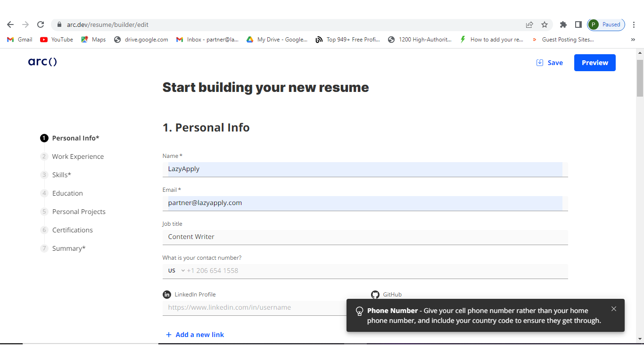Bookmark this page with the star icon
The height and width of the screenshot is (362, 644).
(545, 25)
